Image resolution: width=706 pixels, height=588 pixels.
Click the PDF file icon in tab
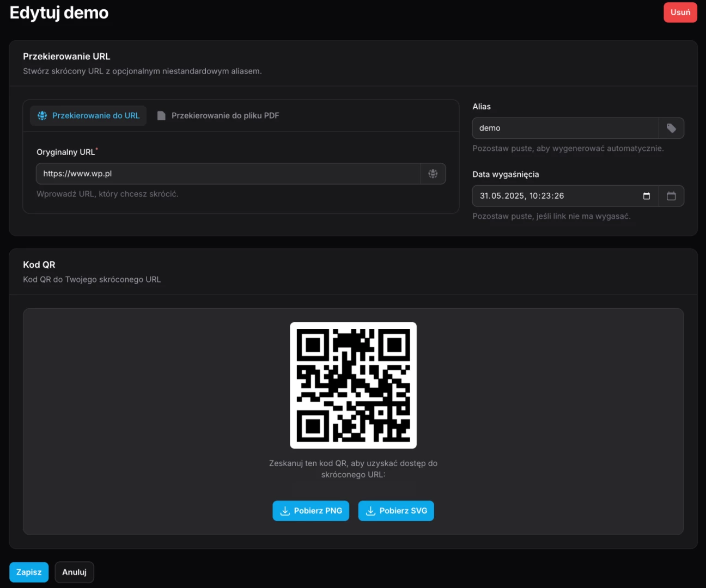tap(161, 115)
